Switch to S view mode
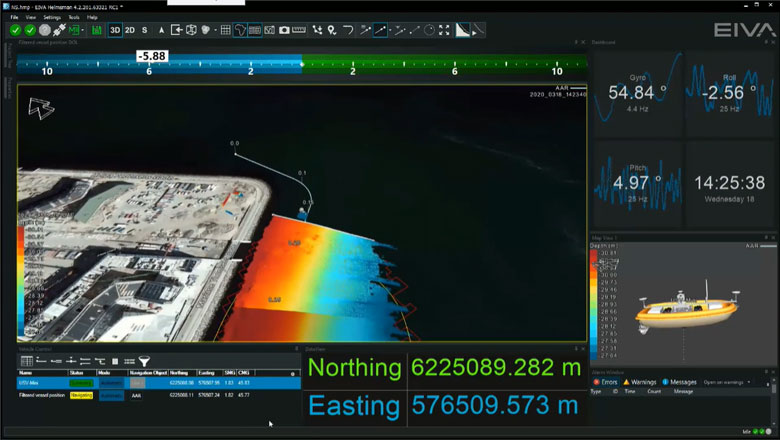The height and width of the screenshot is (440, 780). (x=144, y=30)
